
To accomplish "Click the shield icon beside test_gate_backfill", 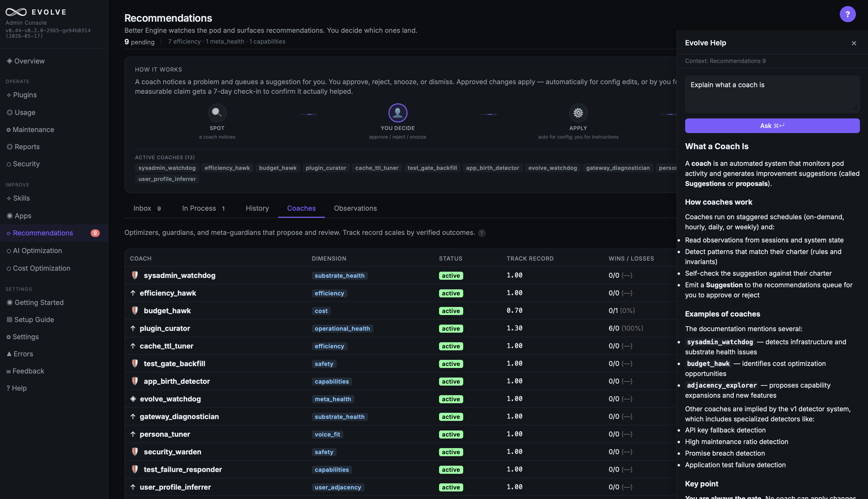I will coord(135,363).
